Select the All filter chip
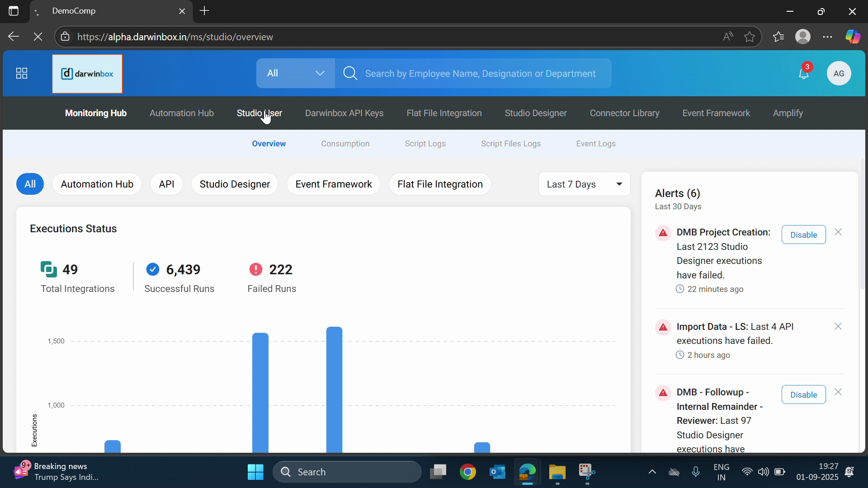868x488 pixels. (30, 184)
